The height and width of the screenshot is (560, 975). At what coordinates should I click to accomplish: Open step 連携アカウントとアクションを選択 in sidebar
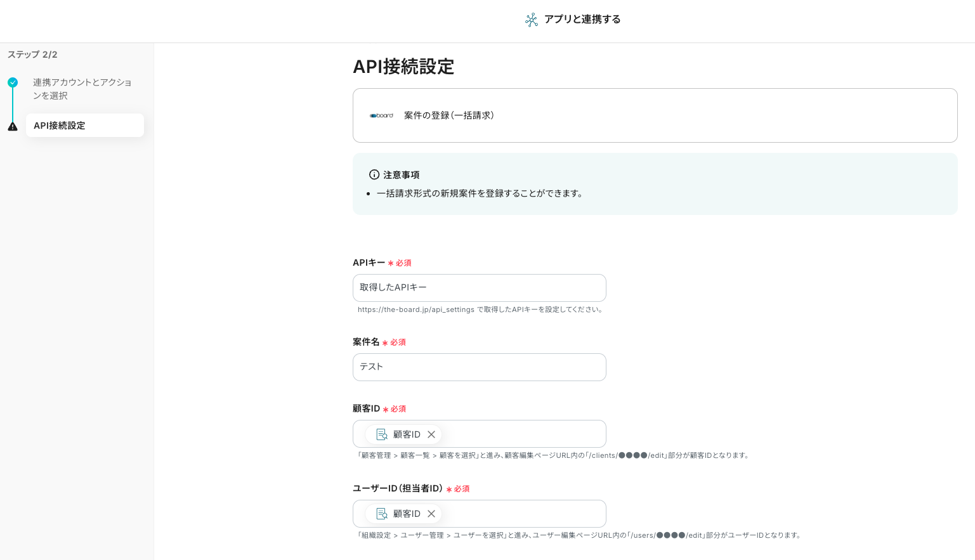pyautogui.click(x=82, y=89)
